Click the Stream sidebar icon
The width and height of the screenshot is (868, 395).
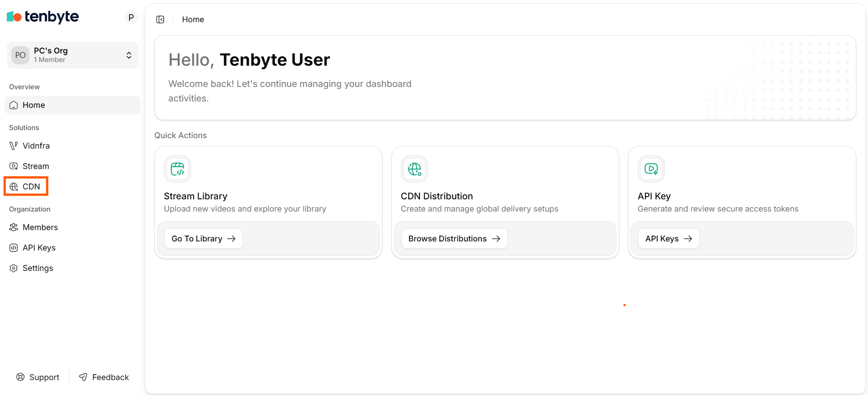tap(14, 166)
